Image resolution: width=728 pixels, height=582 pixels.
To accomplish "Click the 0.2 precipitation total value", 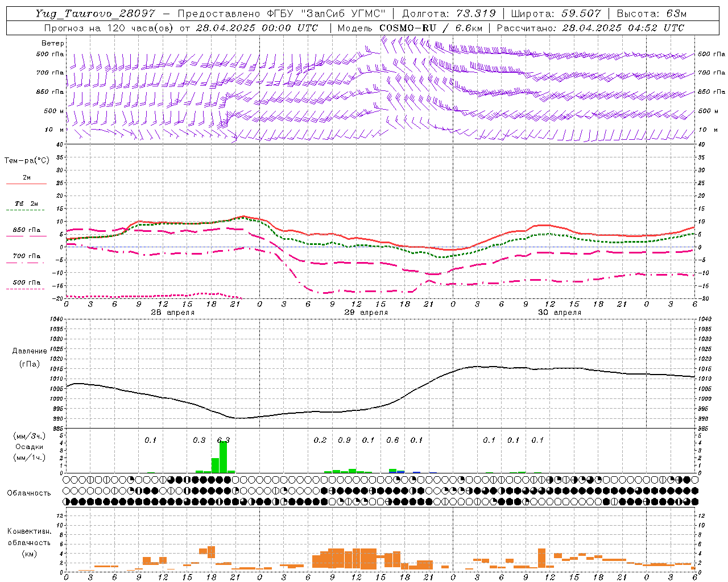I will tap(320, 440).
